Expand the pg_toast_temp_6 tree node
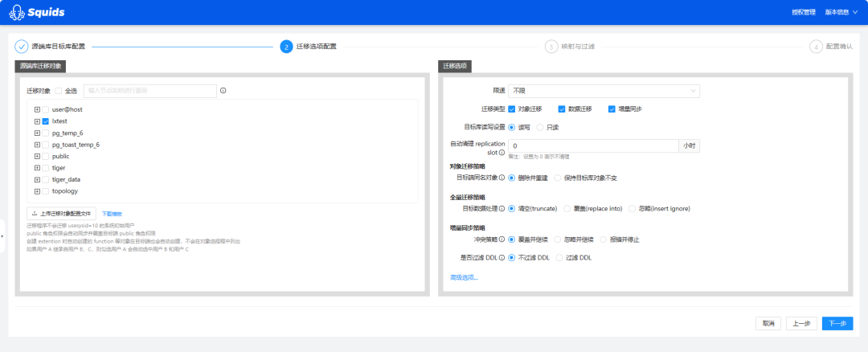The height and width of the screenshot is (352, 868). pos(37,145)
